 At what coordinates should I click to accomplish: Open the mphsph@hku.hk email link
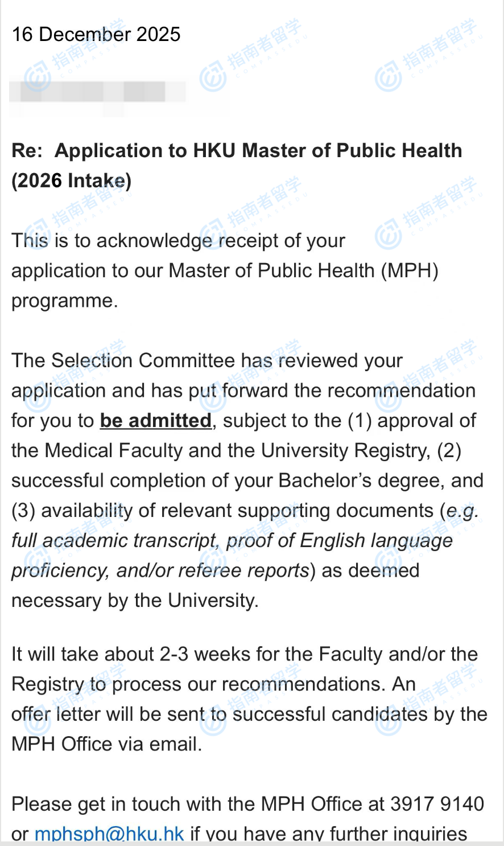pos(109,834)
